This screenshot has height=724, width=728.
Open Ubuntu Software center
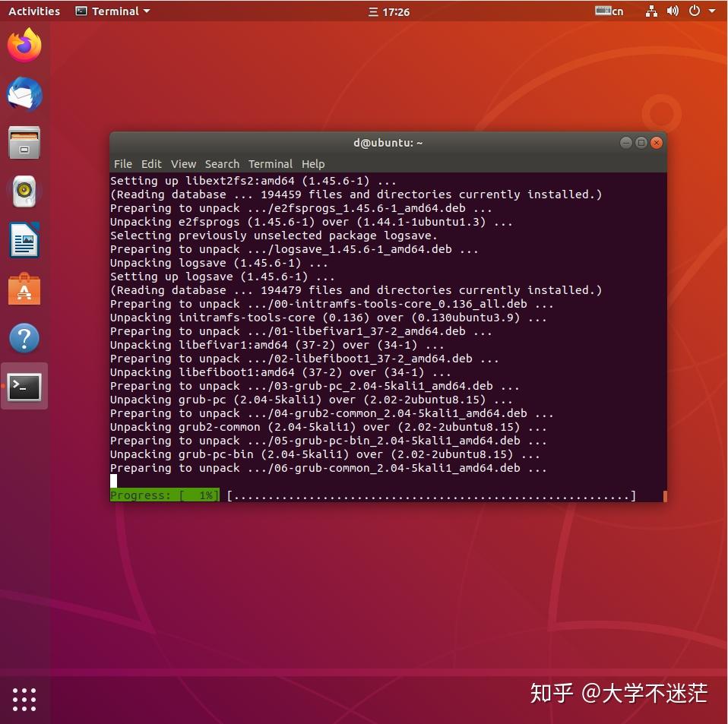(24, 289)
